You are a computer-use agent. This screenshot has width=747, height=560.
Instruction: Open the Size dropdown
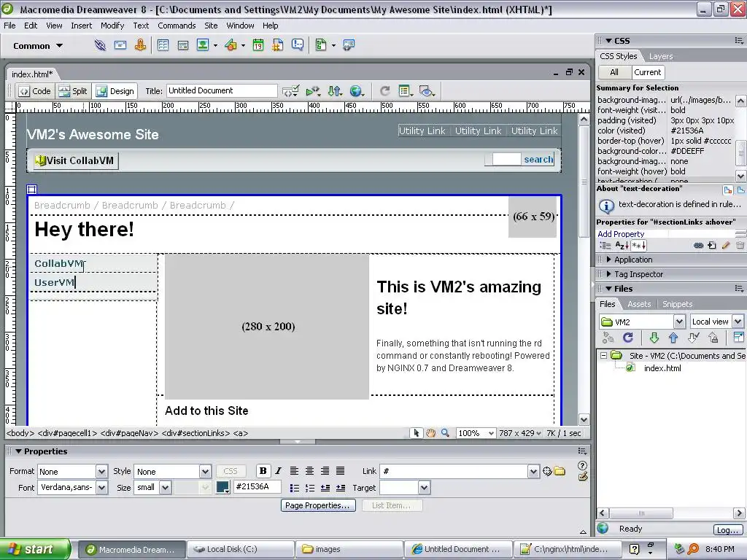click(x=165, y=488)
